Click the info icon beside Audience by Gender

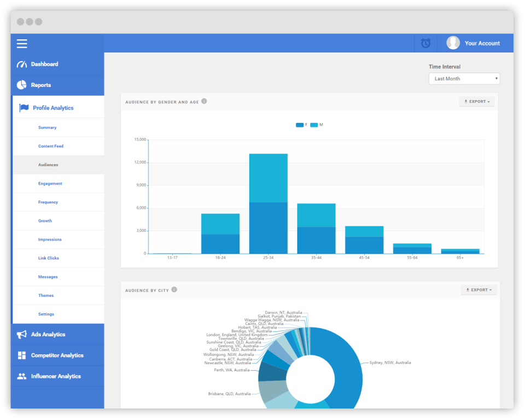pyautogui.click(x=205, y=101)
